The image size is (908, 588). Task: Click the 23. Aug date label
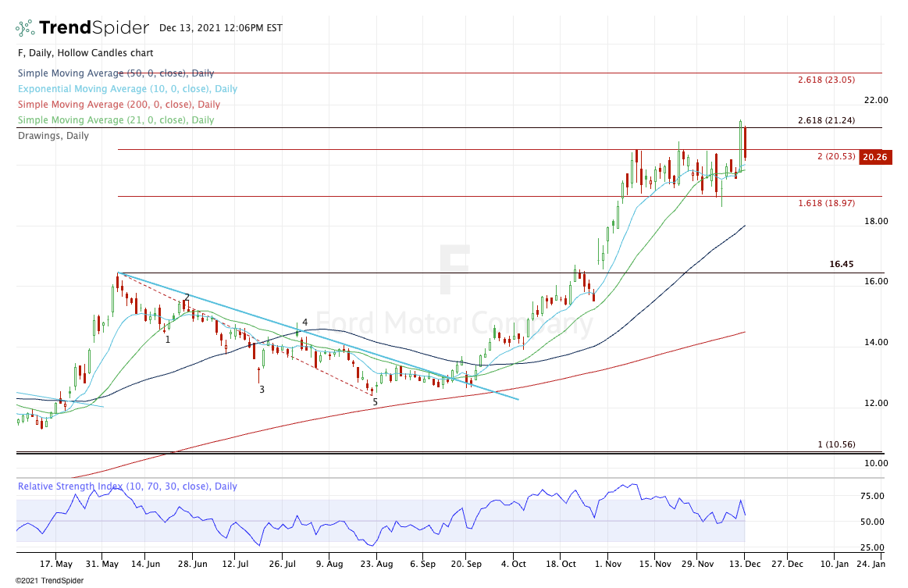click(x=376, y=565)
